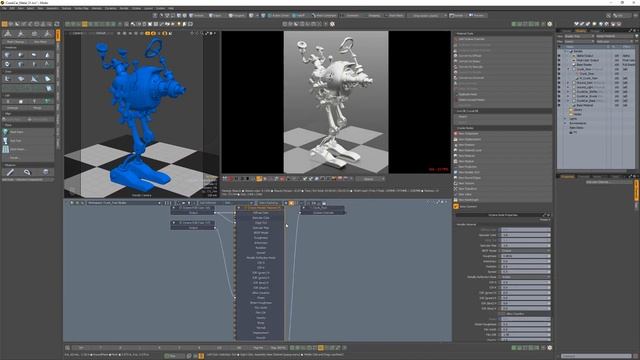Click the orange-highlighted icon in the node graph toolbar
The image size is (640, 360).
click(x=291, y=203)
